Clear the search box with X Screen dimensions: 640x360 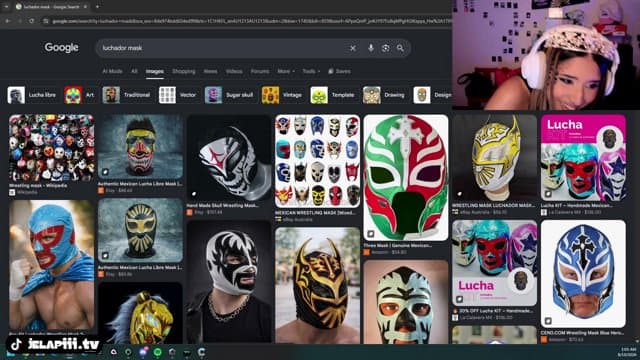coord(353,48)
